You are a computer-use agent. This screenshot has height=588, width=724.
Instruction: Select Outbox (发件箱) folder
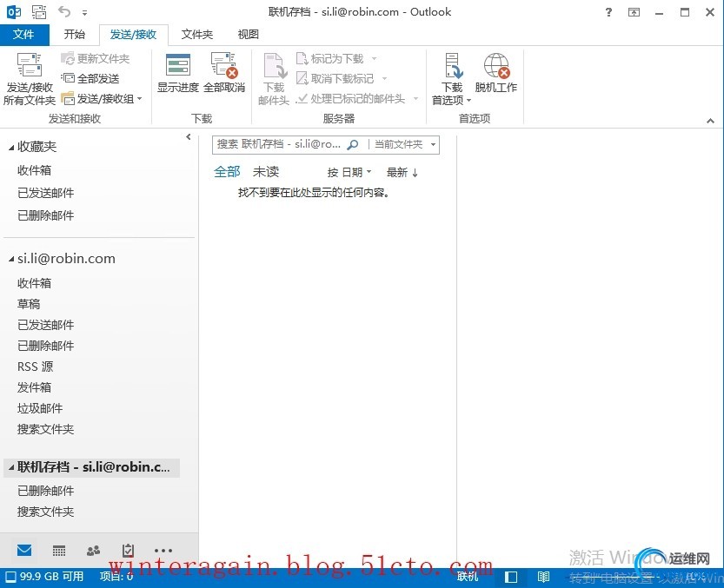[35, 387]
